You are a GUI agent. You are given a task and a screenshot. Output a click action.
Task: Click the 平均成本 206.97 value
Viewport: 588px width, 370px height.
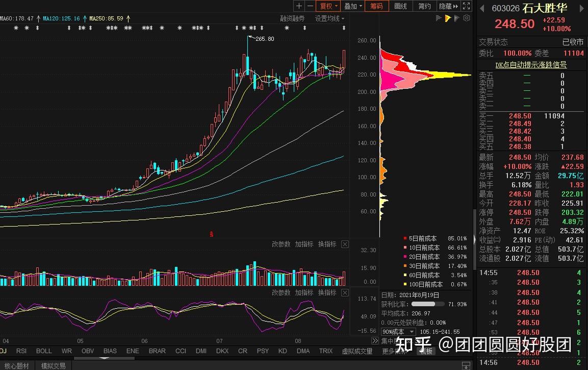click(x=421, y=313)
